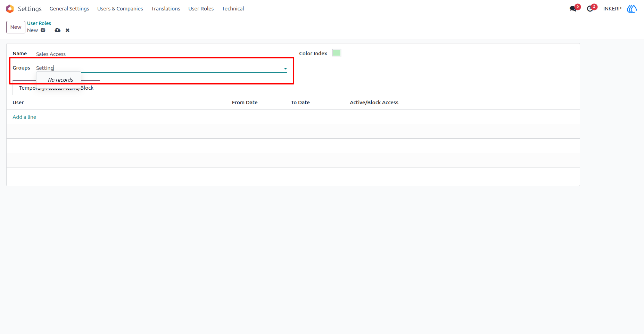Viewport: 644px width, 334px height.
Task: Go back via User Roles breadcrumb link
Action: 39,23
